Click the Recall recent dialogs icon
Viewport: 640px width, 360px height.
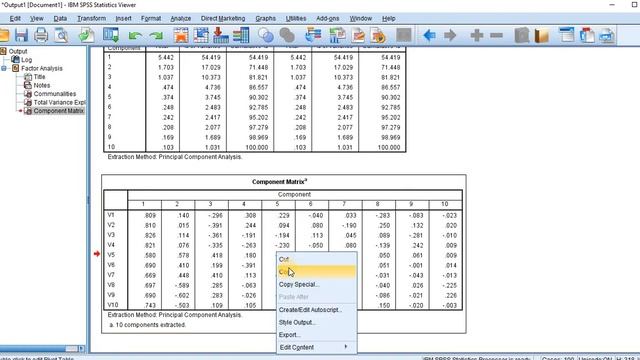click(111, 36)
